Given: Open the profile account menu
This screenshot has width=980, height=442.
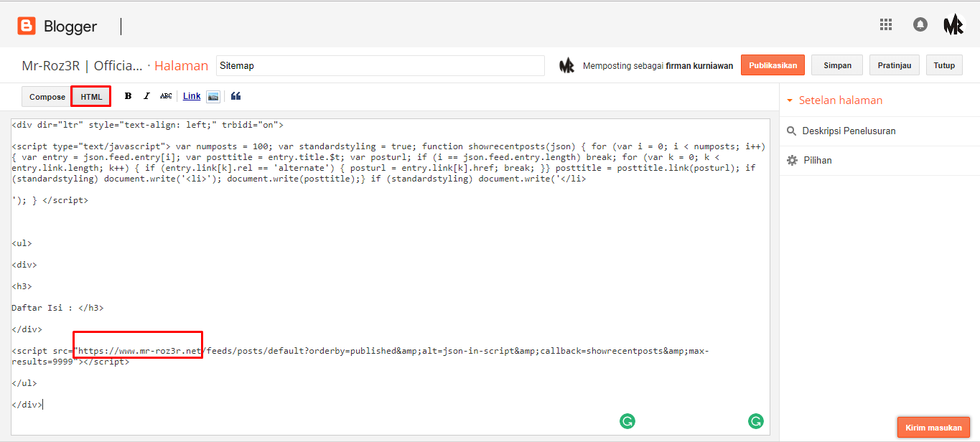Looking at the screenshot, I should [x=954, y=24].
